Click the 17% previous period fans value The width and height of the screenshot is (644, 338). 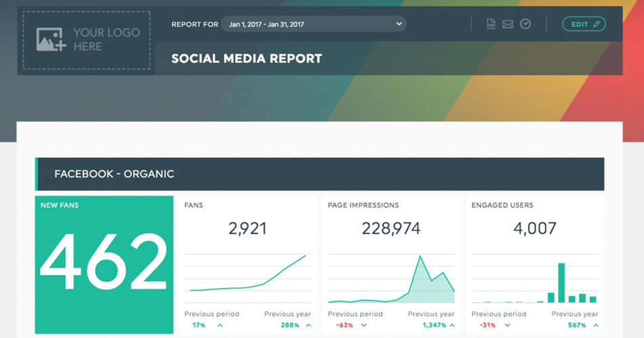click(x=199, y=325)
